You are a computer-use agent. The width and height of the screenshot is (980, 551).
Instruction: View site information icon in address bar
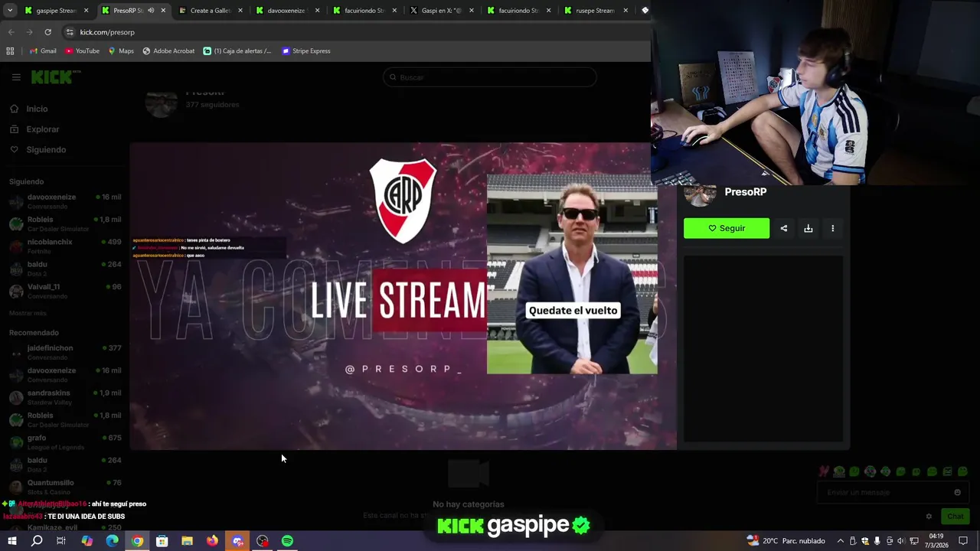(69, 32)
